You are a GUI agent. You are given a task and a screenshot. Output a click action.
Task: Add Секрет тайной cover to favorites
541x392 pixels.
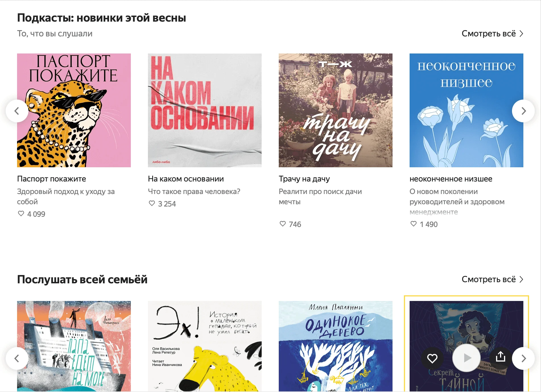point(432,358)
